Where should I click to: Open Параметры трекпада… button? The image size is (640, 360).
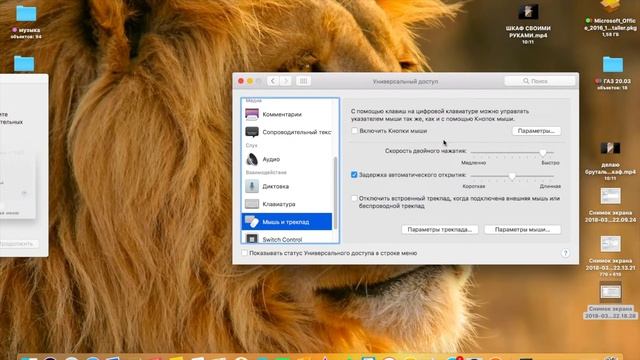coord(440,229)
